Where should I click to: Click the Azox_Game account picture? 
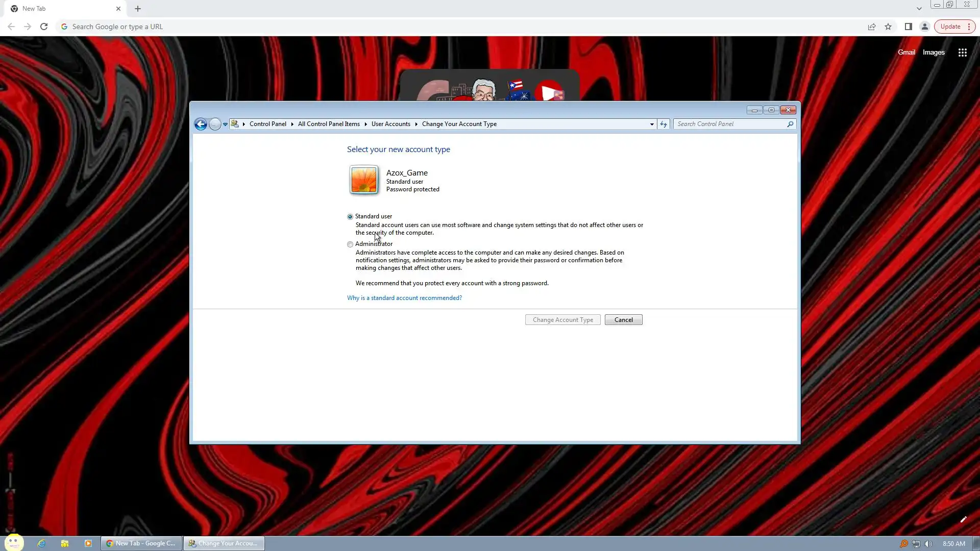pos(364,180)
